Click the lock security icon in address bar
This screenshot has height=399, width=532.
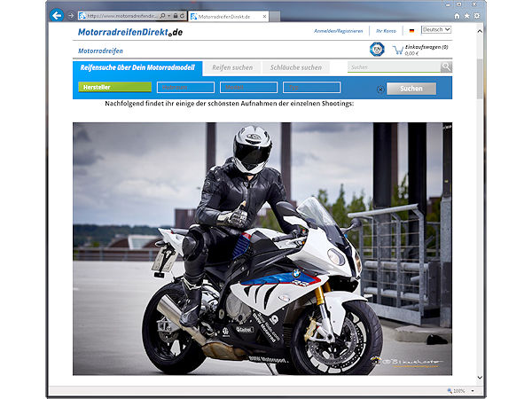176,16
